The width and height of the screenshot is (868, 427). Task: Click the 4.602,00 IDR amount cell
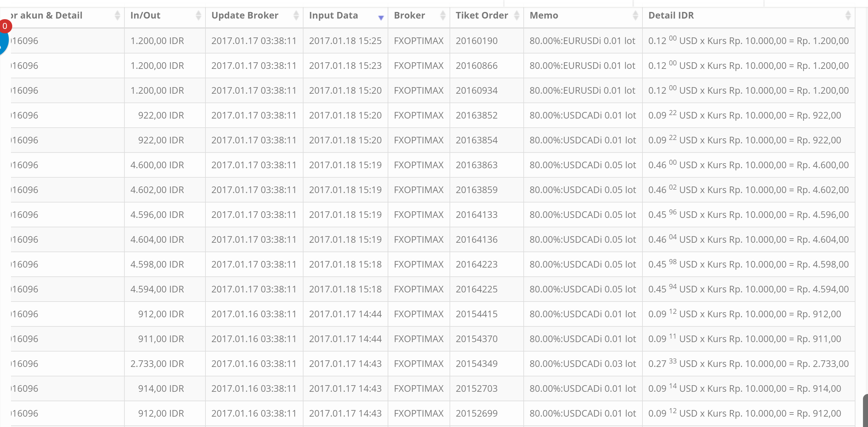pyautogui.click(x=165, y=190)
